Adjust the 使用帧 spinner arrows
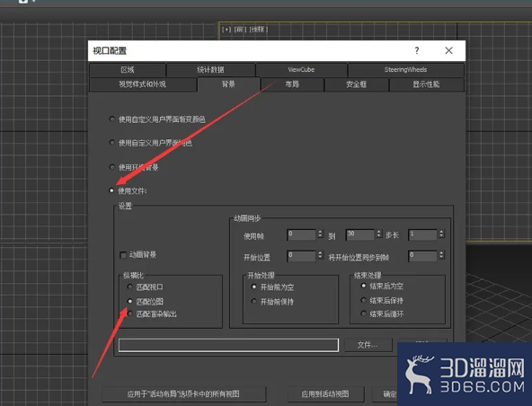This screenshot has height=406, width=532. tap(320, 234)
